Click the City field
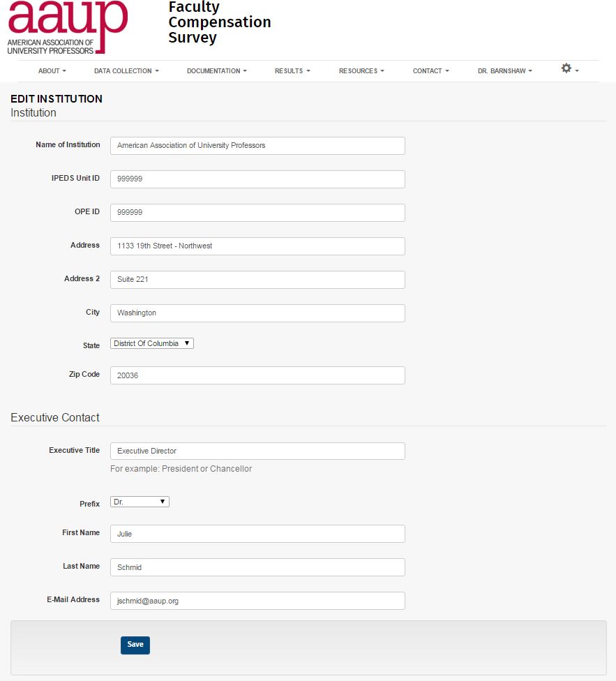The height and width of the screenshot is (681, 616). (x=257, y=313)
